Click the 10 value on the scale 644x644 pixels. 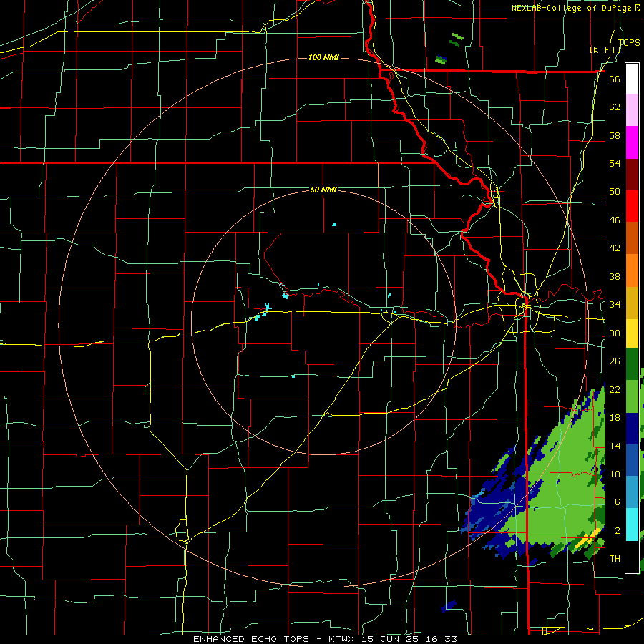[615, 474]
